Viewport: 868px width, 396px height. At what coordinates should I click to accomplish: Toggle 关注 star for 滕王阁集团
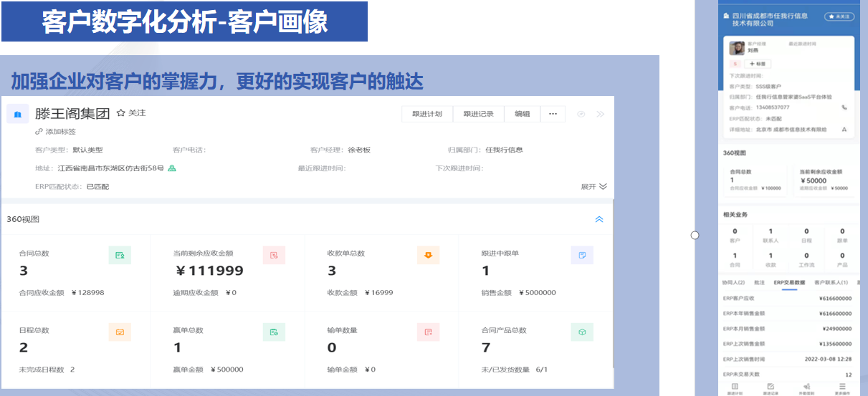(130, 113)
